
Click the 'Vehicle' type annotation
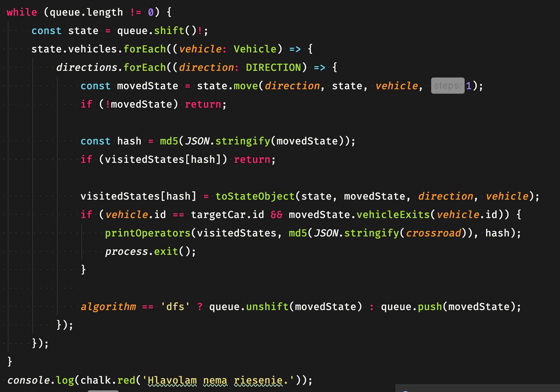click(x=255, y=49)
